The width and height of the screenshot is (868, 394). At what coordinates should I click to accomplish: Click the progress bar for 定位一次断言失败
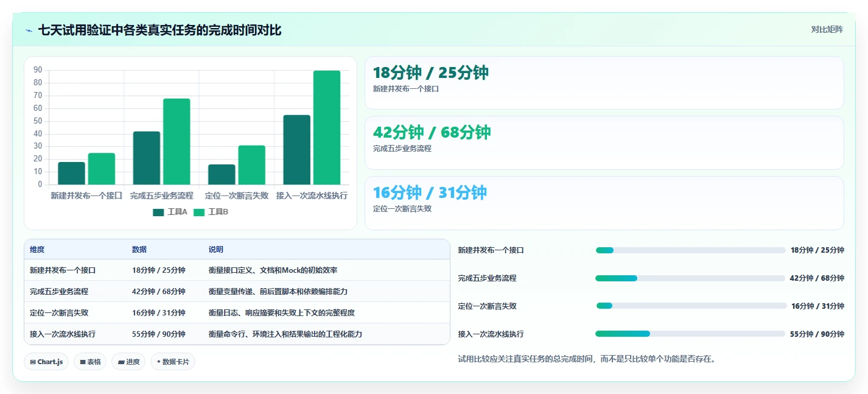tap(691, 306)
